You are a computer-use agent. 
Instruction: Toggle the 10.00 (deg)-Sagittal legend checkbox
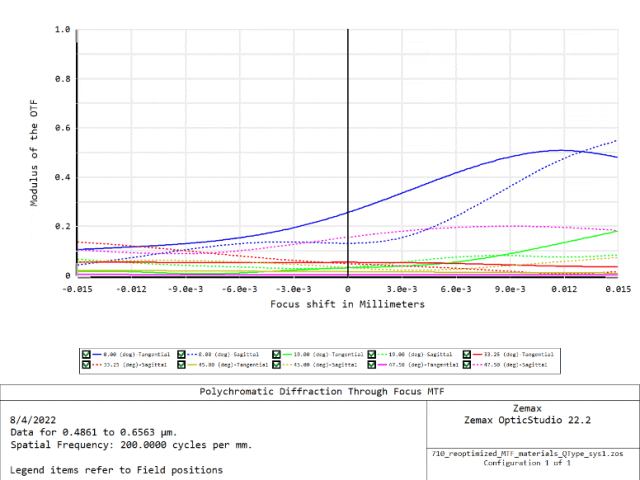[371, 354]
